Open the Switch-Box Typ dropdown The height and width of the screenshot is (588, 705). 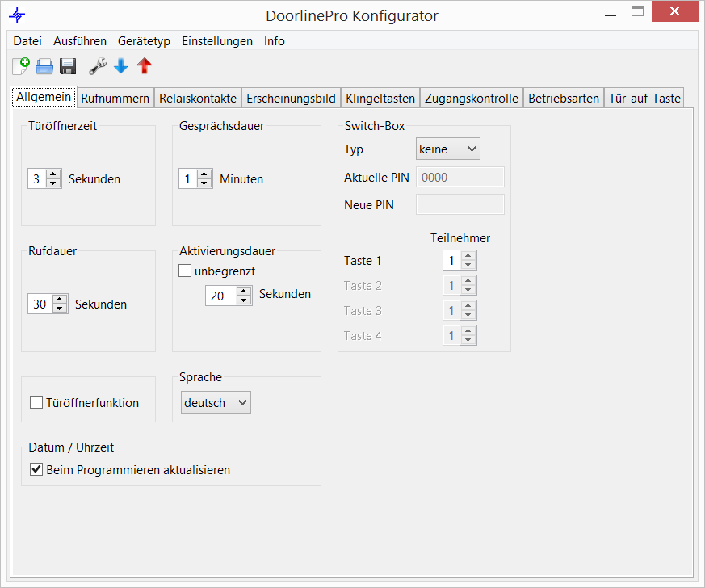448,149
